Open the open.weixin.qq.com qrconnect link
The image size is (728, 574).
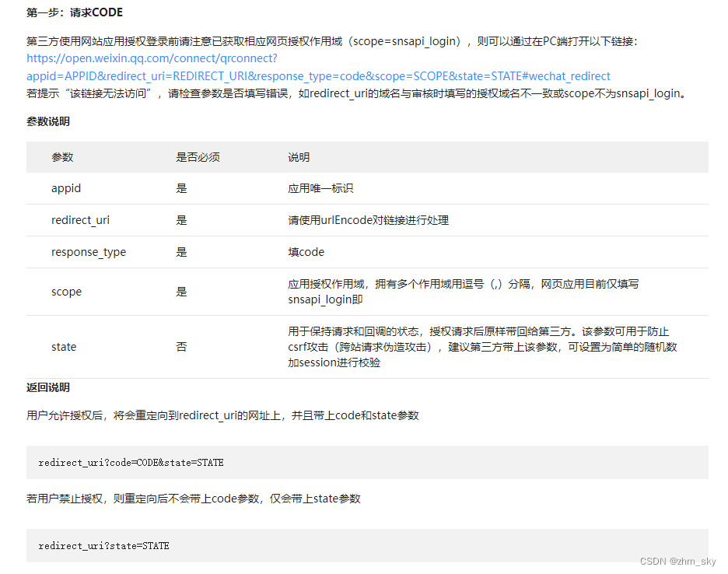click(318, 68)
